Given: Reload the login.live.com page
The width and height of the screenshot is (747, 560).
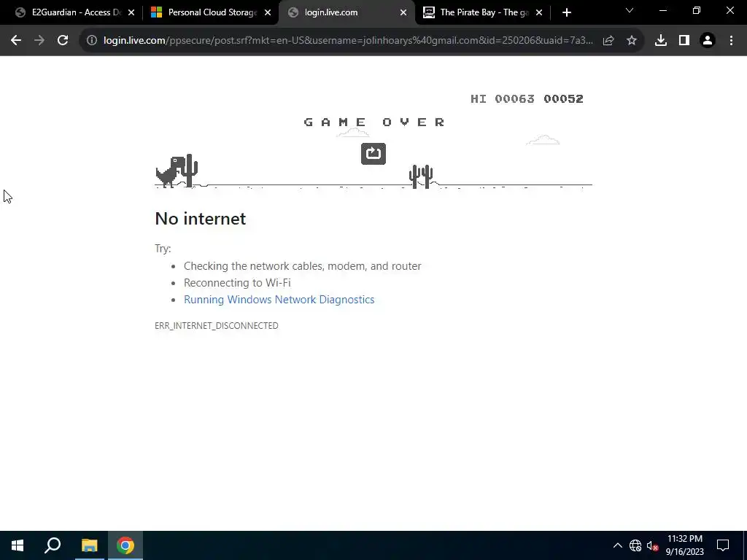Looking at the screenshot, I should point(63,41).
